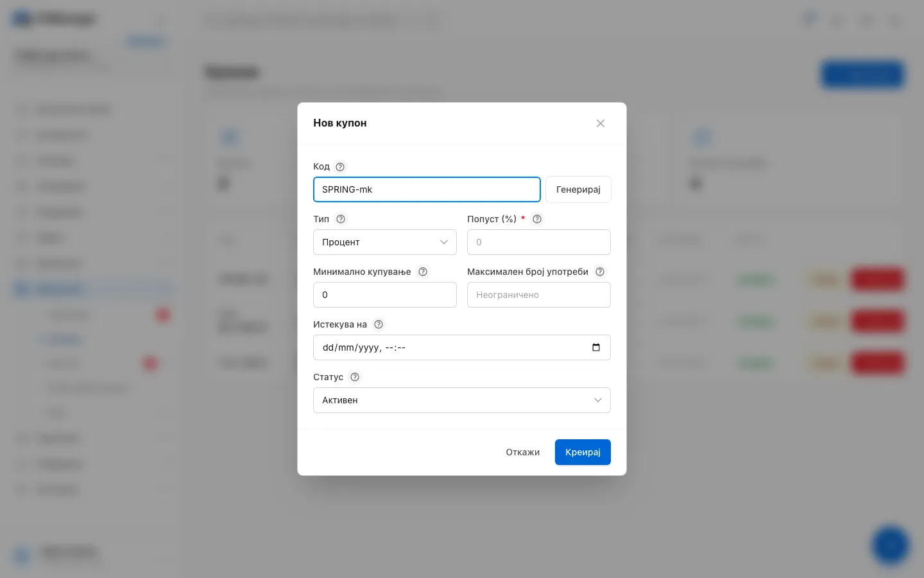The height and width of the screenshot is (578, 924).
Task: Open the calendar picker in the expiry field
Action: coord(596,347)
